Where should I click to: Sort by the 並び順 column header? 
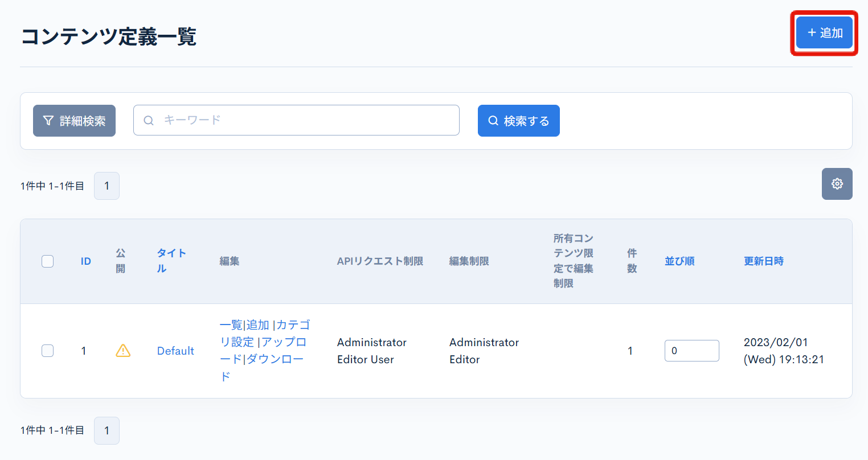pyautogui.click(x=679, y=261)
